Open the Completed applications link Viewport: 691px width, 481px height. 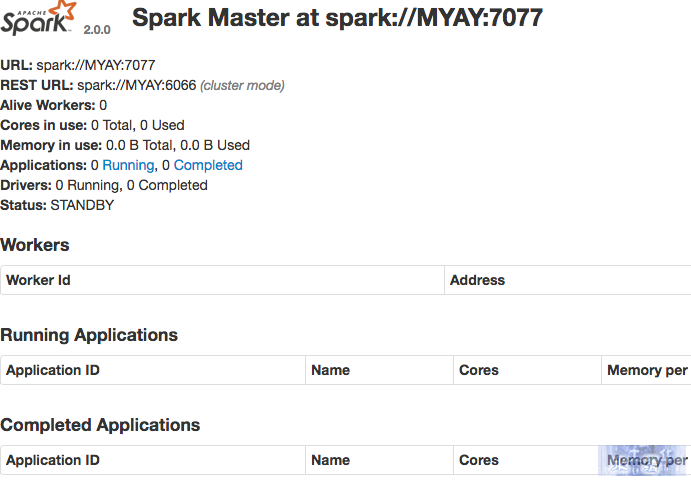pos(208,165)
